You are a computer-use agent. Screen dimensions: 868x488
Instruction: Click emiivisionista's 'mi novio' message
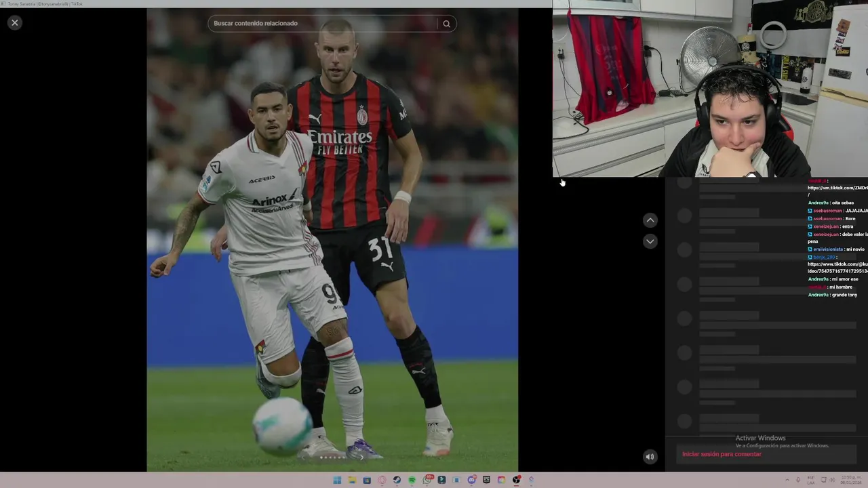point(855,249)
